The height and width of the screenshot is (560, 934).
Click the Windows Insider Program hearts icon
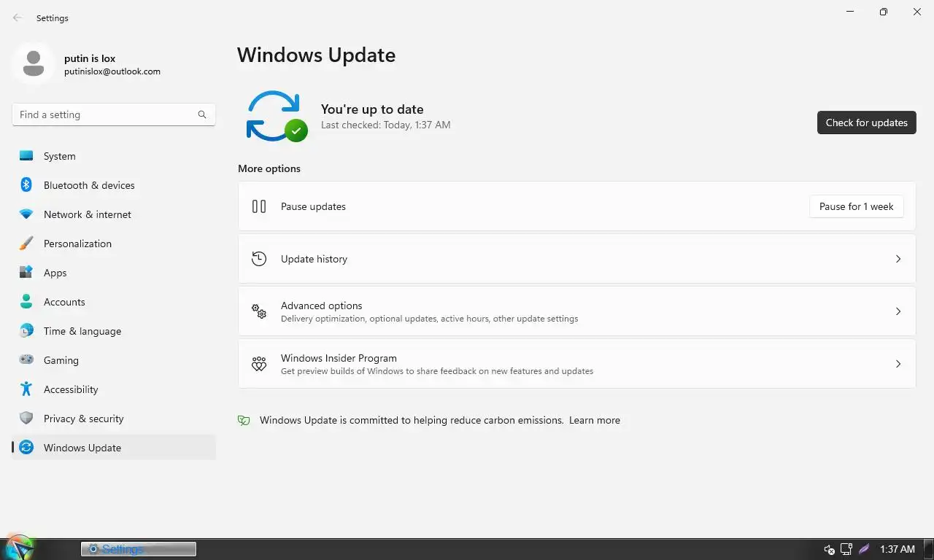click(259, 364)
